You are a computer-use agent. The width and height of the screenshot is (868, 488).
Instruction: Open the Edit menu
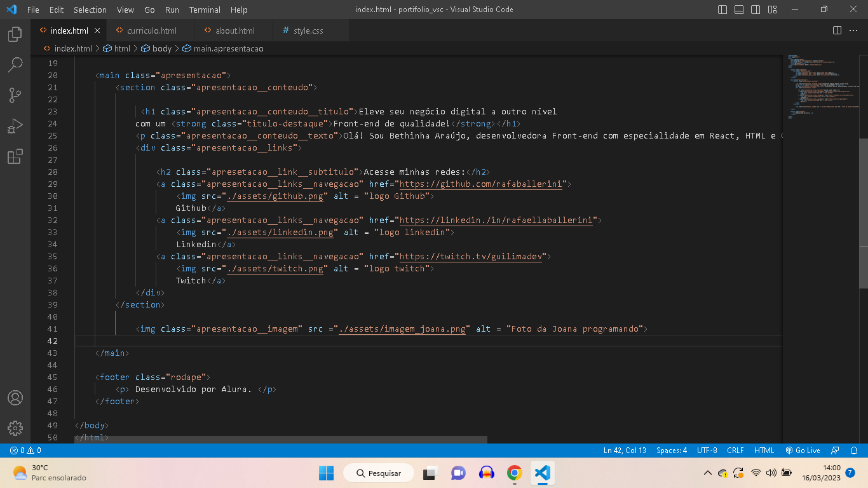click(57, 10)
